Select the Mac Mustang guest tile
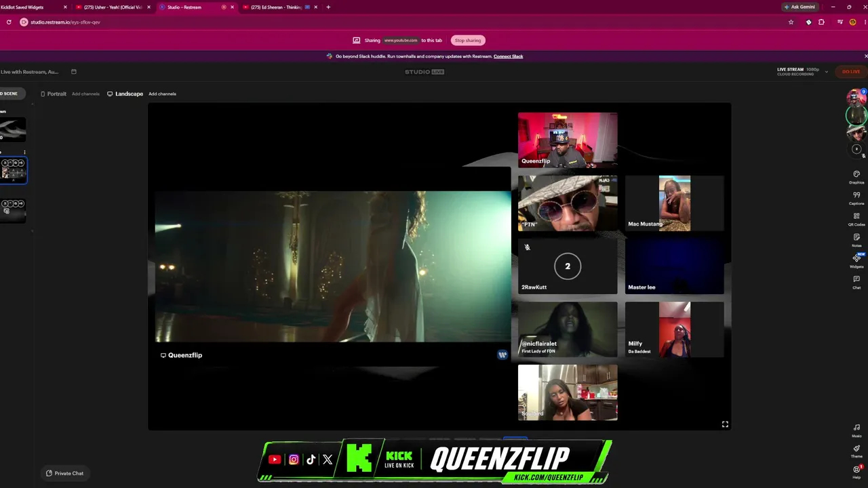 [x=675, y=203]
